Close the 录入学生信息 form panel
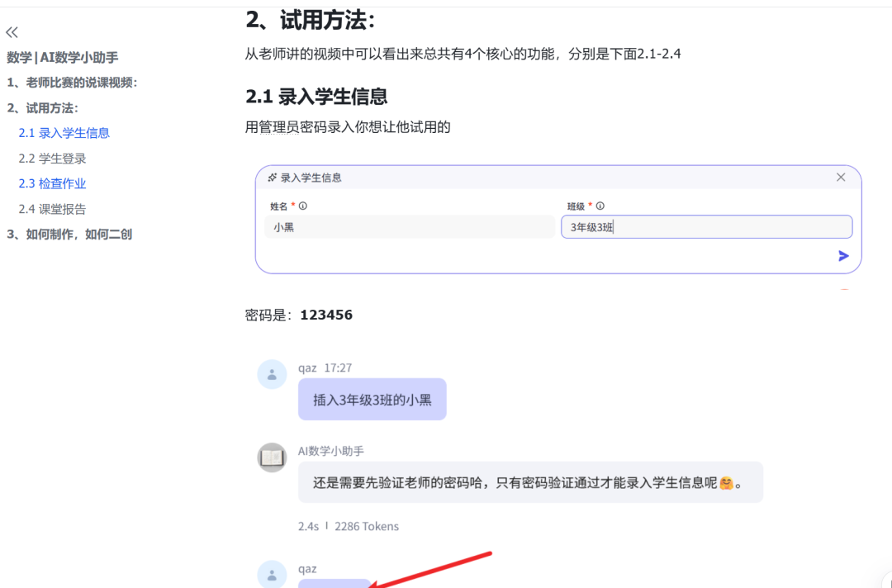This screenshot has height=588, width=892. tap(841, 178)
